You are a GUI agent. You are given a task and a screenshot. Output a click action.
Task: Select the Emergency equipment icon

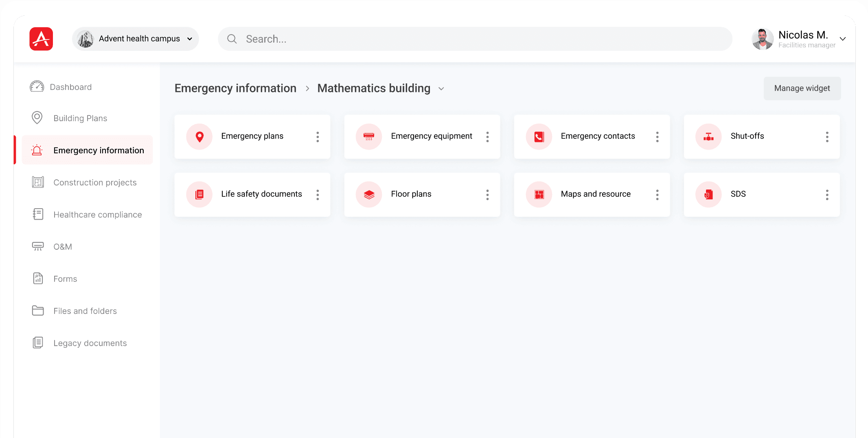pyautogui.click(x=369, y=137)
